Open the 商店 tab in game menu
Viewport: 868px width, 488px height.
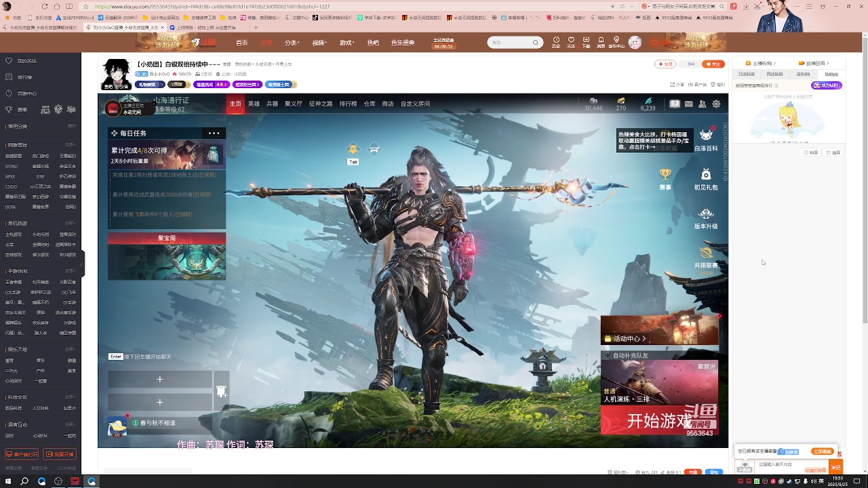click(x=388, y=104)
